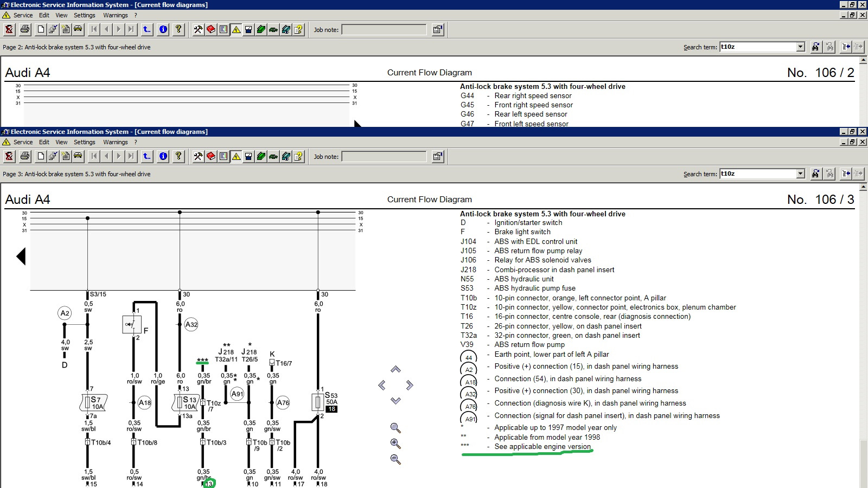Click green book icon in Page 3 toolbar

coord(261,157)
